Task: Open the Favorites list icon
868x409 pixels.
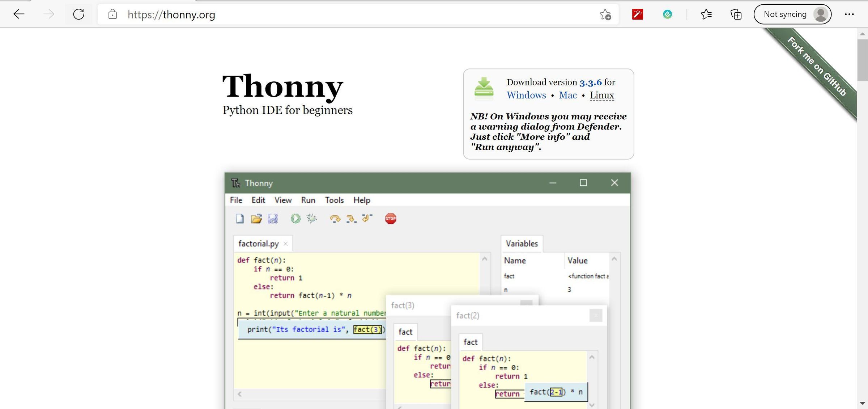Action: click(x=706, y=14)
